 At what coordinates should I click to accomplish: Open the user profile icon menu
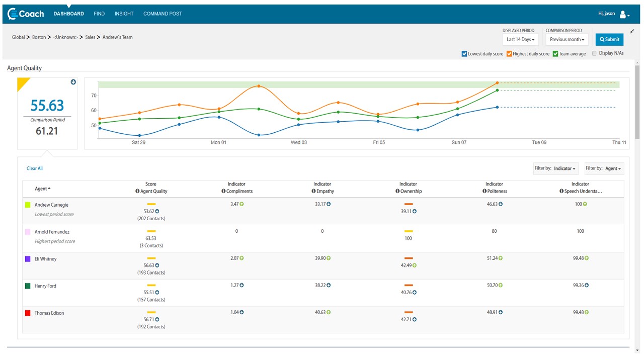pos(624,15)
